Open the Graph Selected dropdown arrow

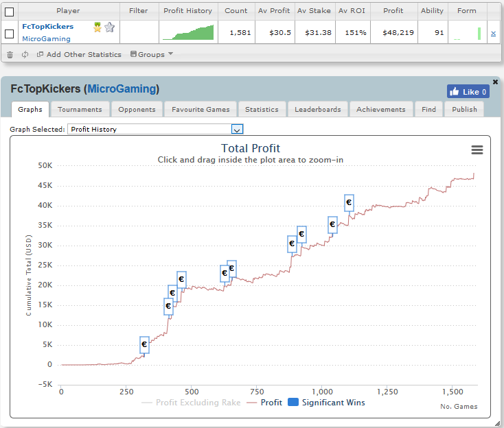(x=237, y=129)
